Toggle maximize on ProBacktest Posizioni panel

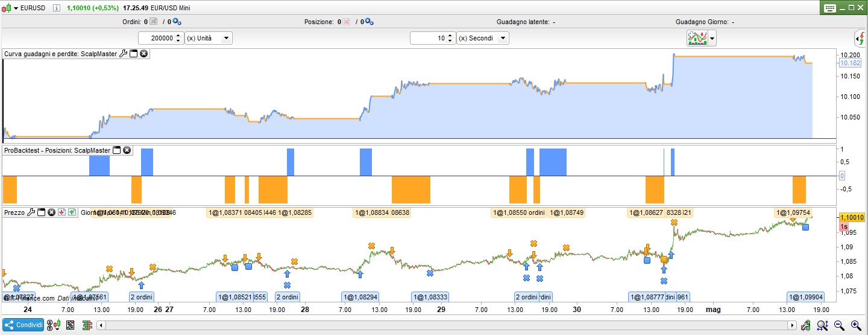[x=117, y=150]
